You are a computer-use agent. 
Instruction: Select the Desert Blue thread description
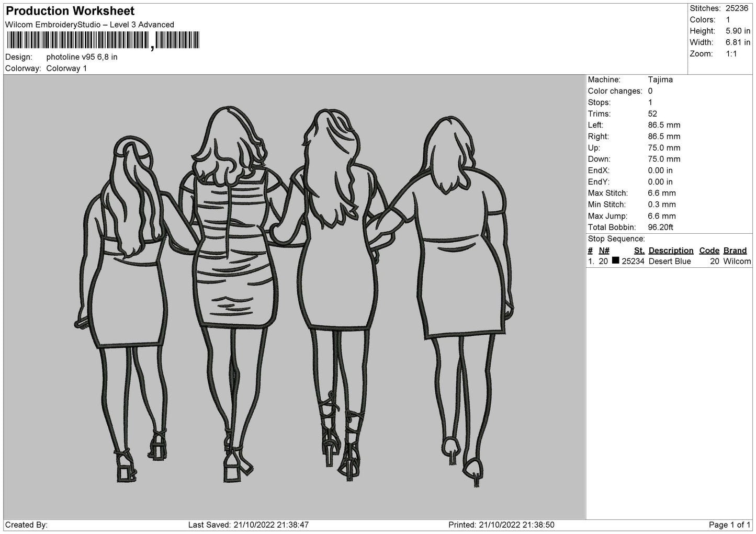[670, 262]
